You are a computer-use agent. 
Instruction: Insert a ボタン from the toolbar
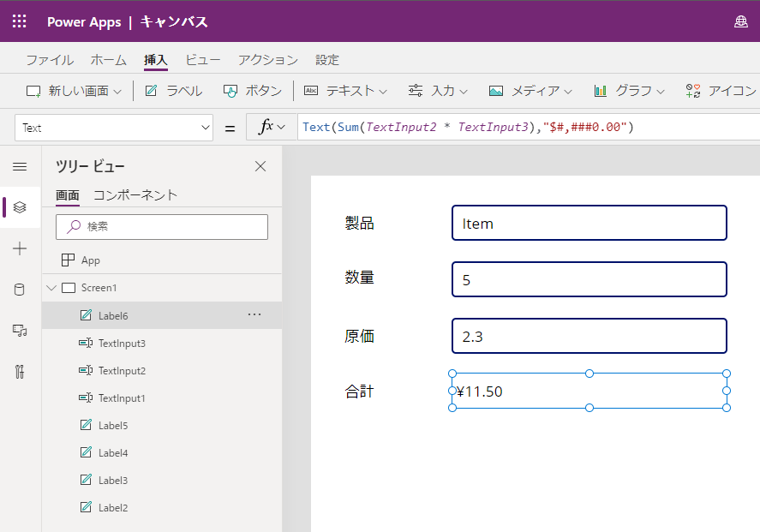[x=253, y=91]
